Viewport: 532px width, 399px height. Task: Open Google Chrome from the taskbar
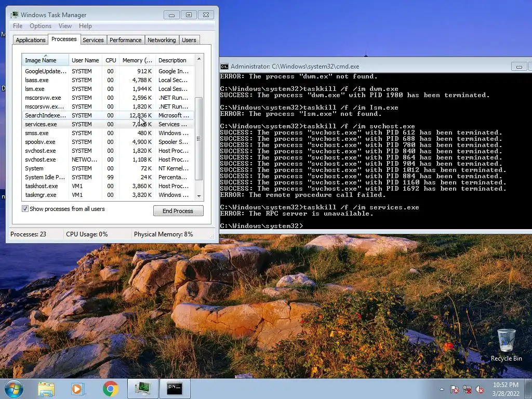point(111,389)
